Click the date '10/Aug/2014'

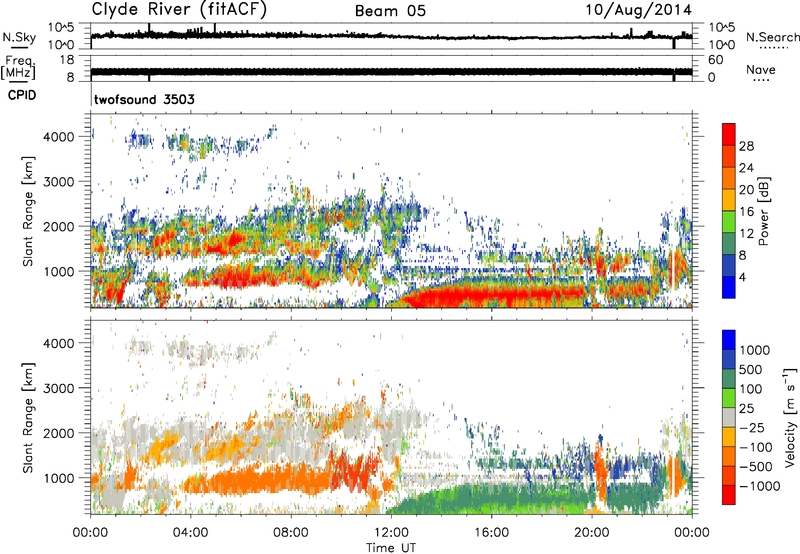tap(638, 10)
